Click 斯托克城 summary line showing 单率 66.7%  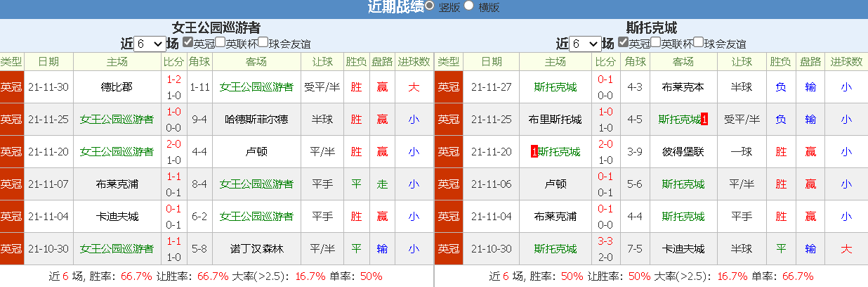pyautogui.click(x=651, y=276)
